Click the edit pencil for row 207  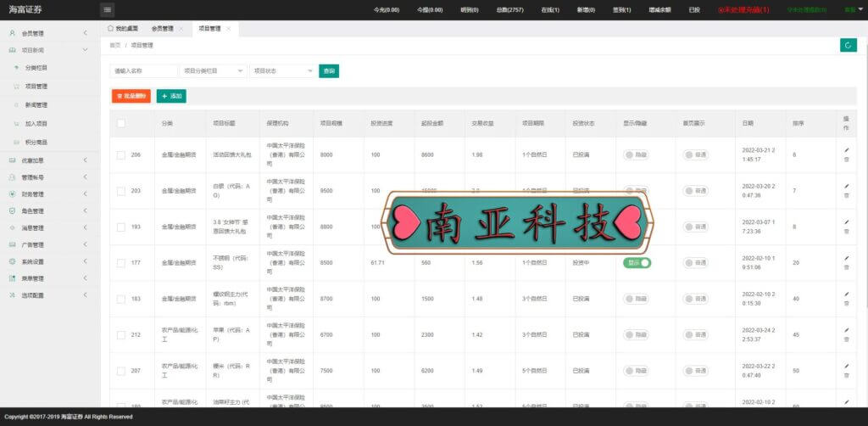coord(846,366)
